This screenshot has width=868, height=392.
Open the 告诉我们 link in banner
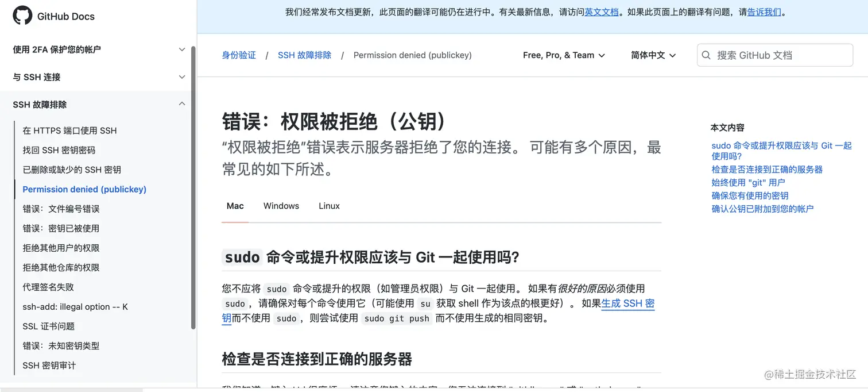click(764, 11)
